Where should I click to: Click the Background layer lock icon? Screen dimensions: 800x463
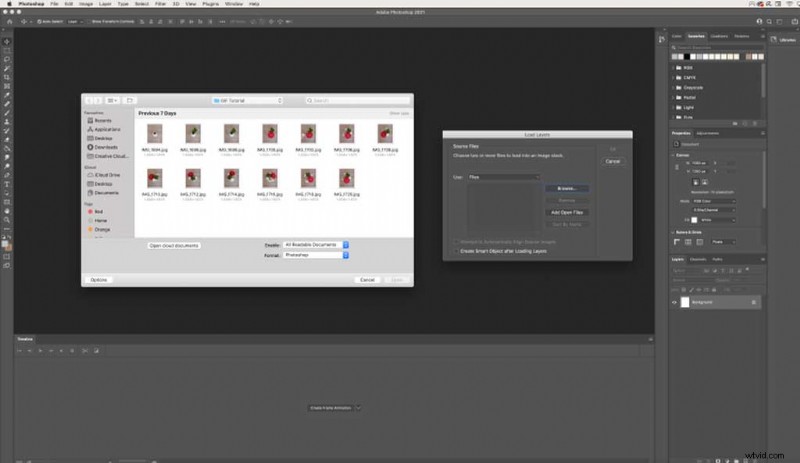pos(754,302)
